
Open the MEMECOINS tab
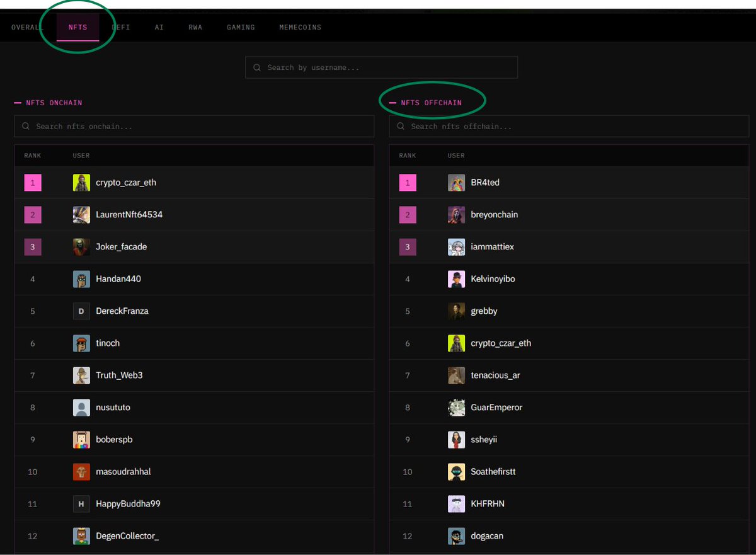click(300, 28)
